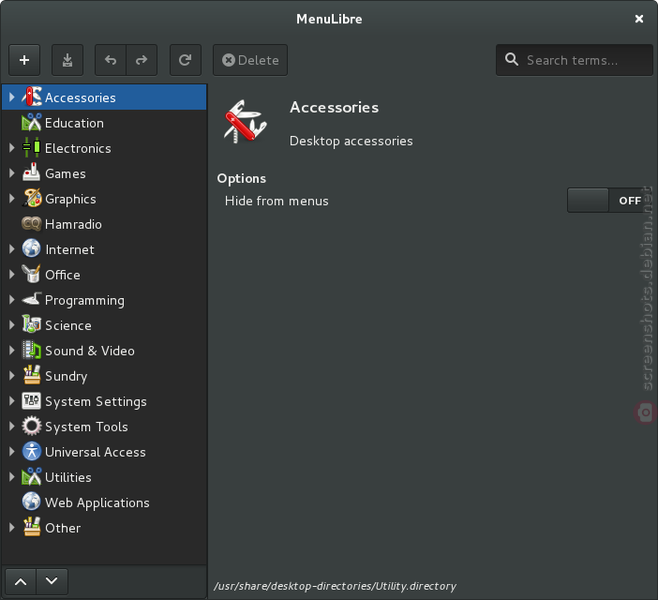Image resolution: width=658 pixels, height=600 pixels.
Task: Click the Office pencil cup icon
Action: tap(31, 274)
